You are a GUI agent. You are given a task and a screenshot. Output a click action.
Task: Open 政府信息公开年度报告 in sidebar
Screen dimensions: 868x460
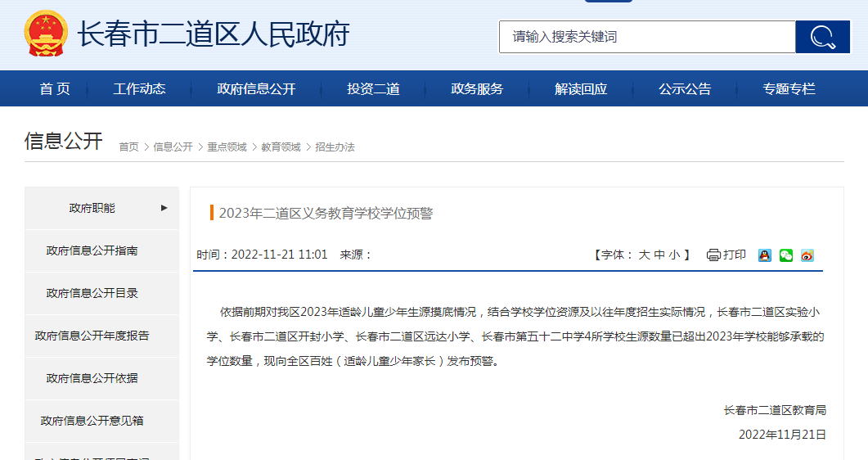pos(92,336)
